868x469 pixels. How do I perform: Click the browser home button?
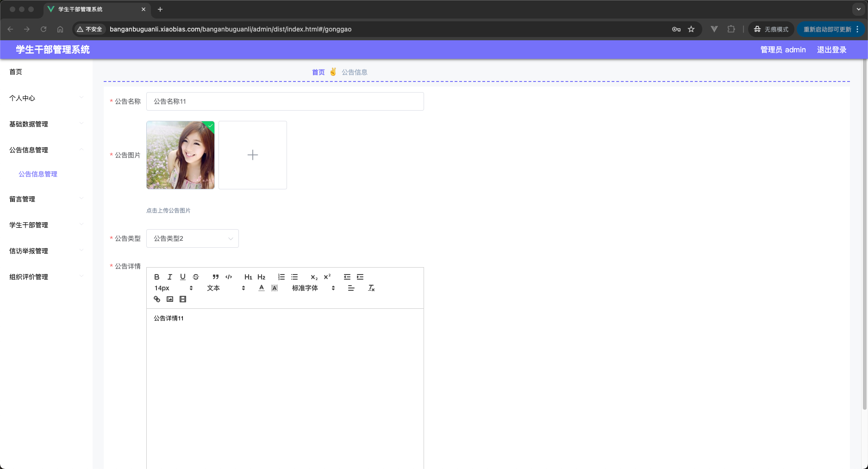(x=60, y=29)
